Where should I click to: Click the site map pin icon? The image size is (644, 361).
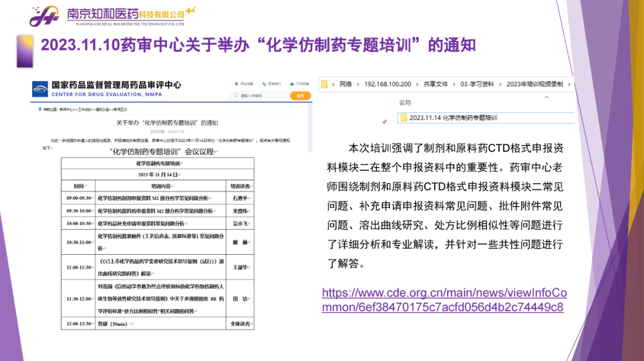pos(236,84)
